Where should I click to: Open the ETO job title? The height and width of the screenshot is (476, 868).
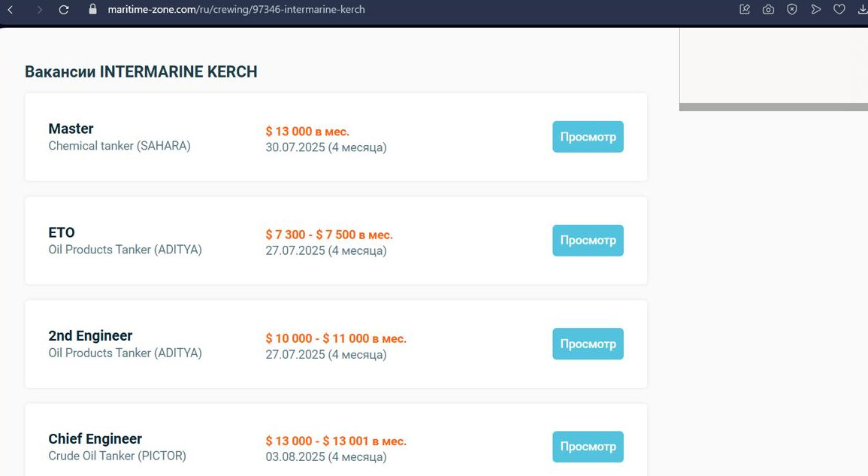(x=62, y=232)
